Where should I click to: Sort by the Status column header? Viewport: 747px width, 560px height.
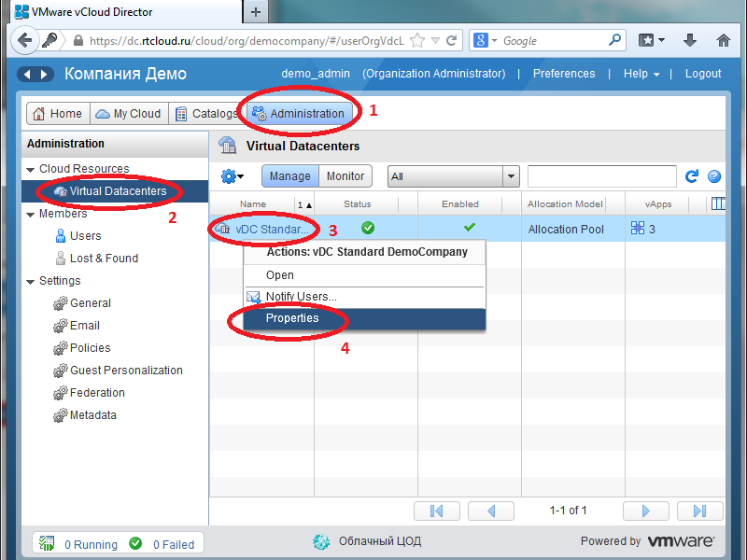pos(357,204)
